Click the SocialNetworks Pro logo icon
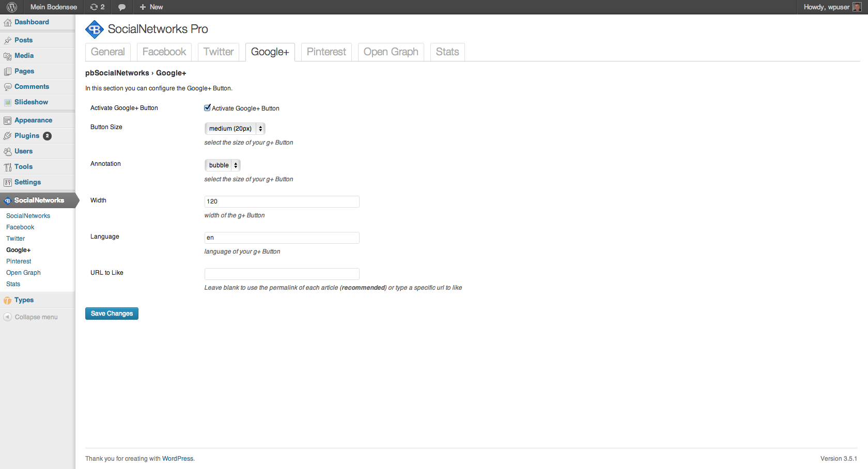The width and height of the screenshot is (868, 469). [x=95, y=29]
